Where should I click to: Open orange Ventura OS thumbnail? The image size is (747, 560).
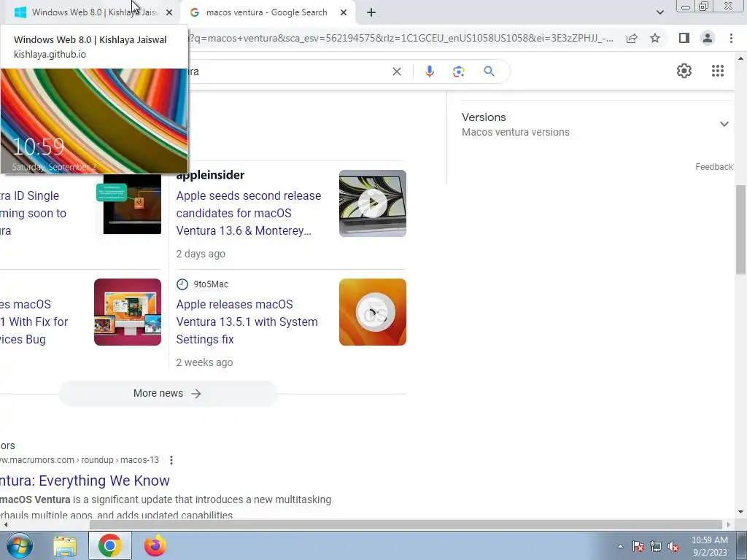(x=373, y=312)
